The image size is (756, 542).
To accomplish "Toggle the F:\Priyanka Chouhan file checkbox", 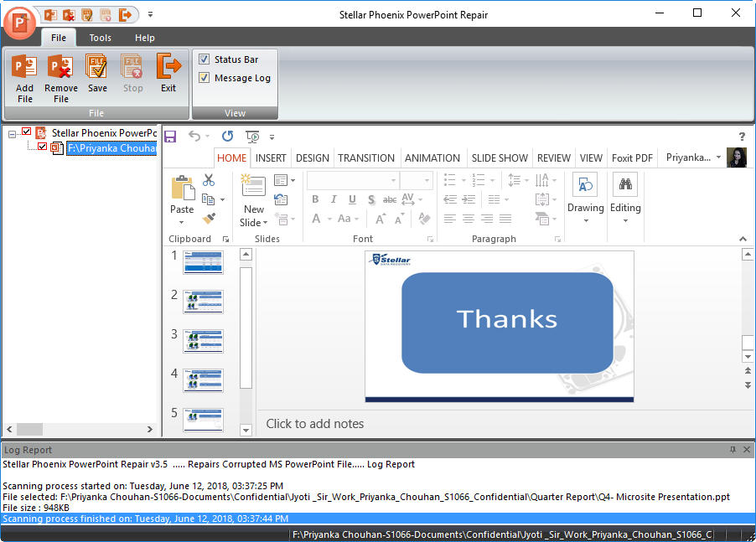I will tap(43, 147).
